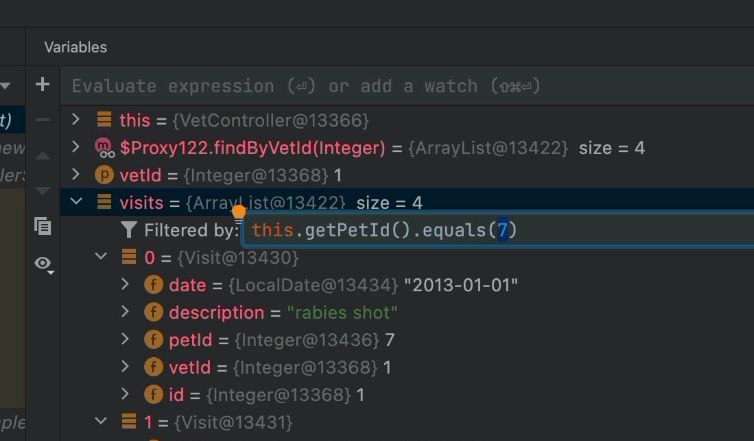Click the orange breakpoint marker dot

pyautogui.click(x=239, y=212)
